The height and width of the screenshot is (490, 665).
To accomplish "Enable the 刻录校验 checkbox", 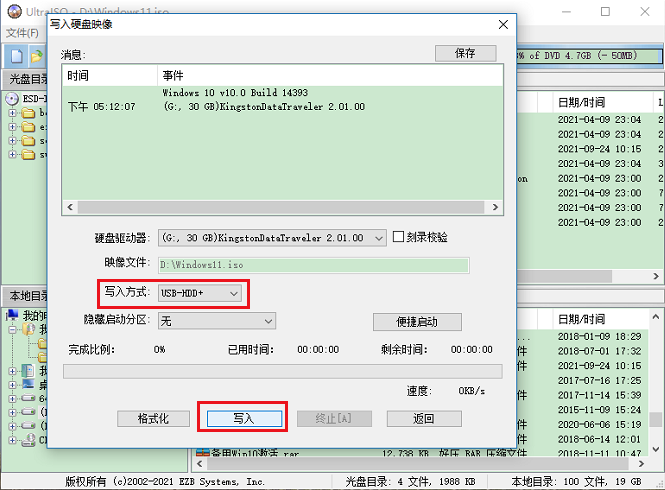I will 399,238.
